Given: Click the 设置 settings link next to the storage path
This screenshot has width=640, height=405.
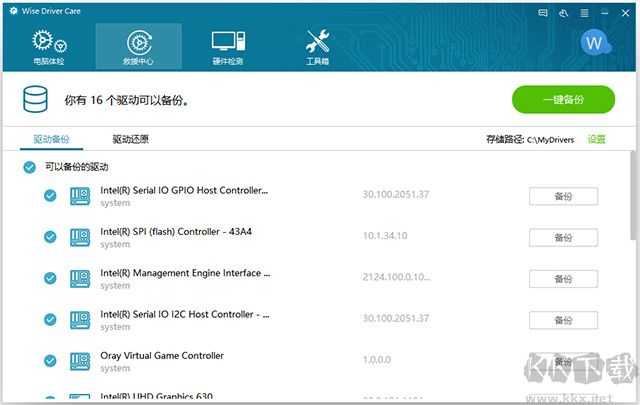Looking at the screenshot, I should tap(596, 140).
